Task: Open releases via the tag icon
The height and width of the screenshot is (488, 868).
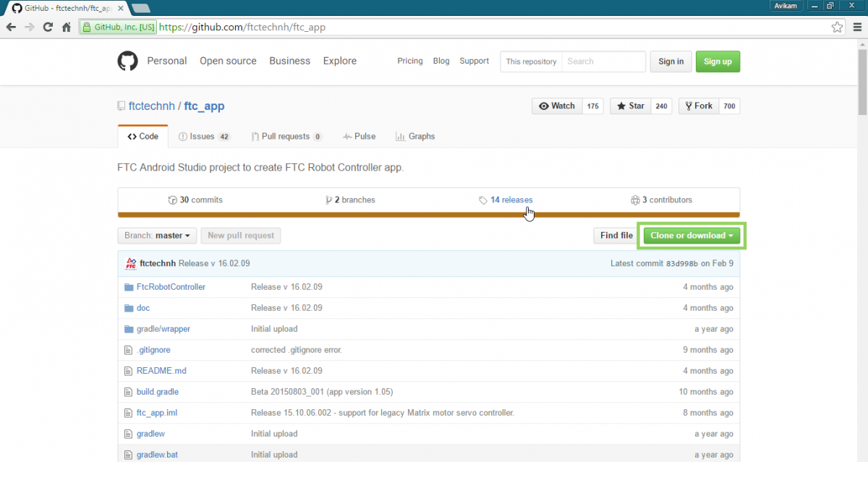Action: [x=483, y=200]
